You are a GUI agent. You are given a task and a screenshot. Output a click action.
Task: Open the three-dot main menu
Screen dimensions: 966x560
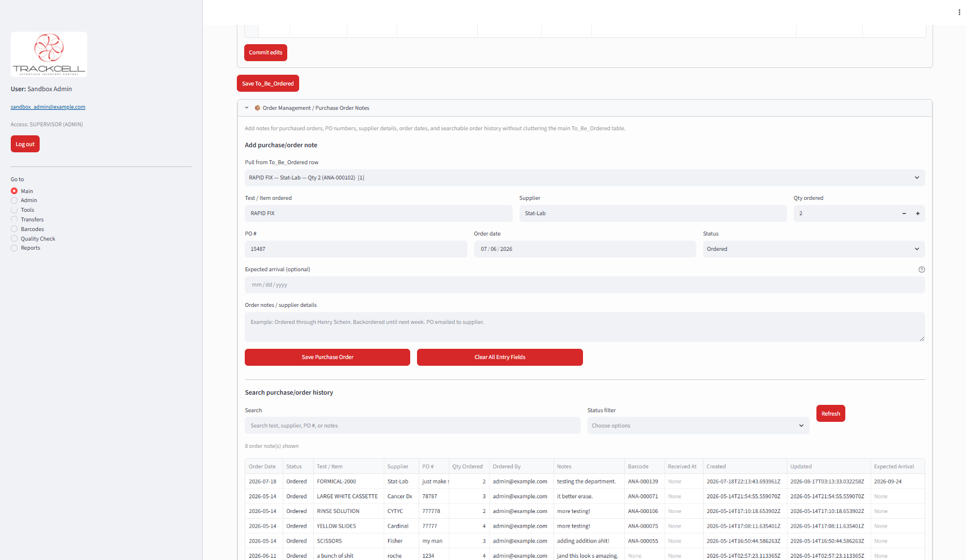[x=959, y=12]
